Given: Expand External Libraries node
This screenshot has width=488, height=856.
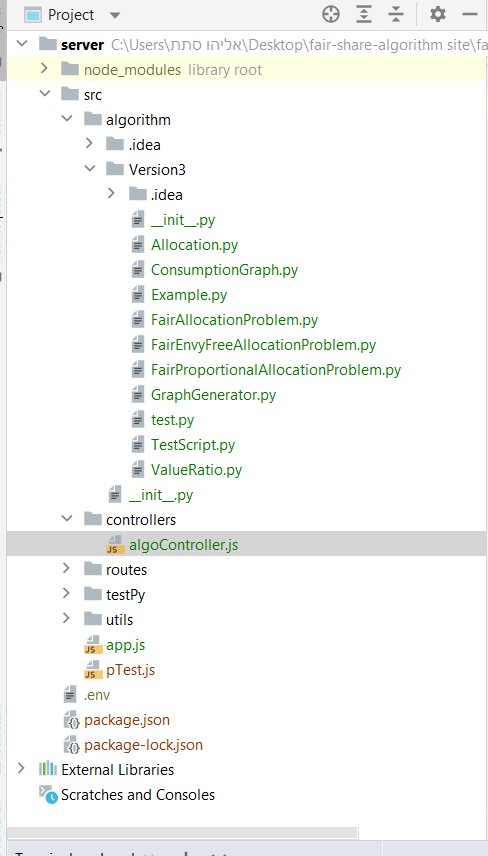Looking at the screenshot, I should (x=21, y=768).
